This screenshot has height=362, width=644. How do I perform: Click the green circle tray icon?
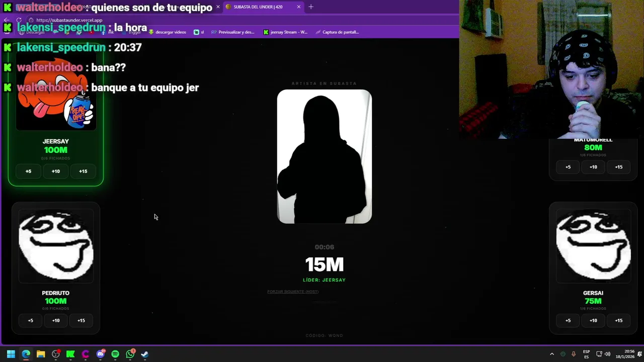(x=563, y=354)
